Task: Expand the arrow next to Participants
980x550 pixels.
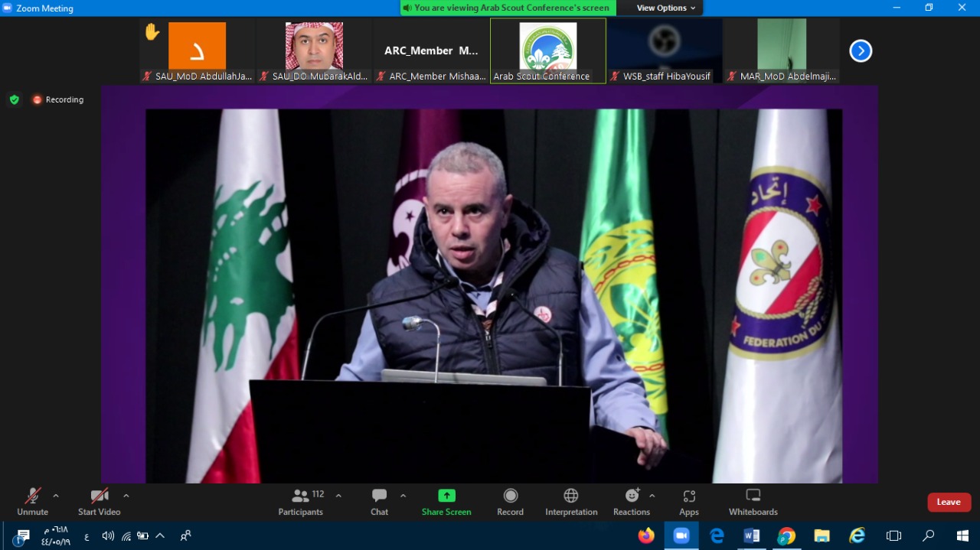Action: (x=338, y=496)
